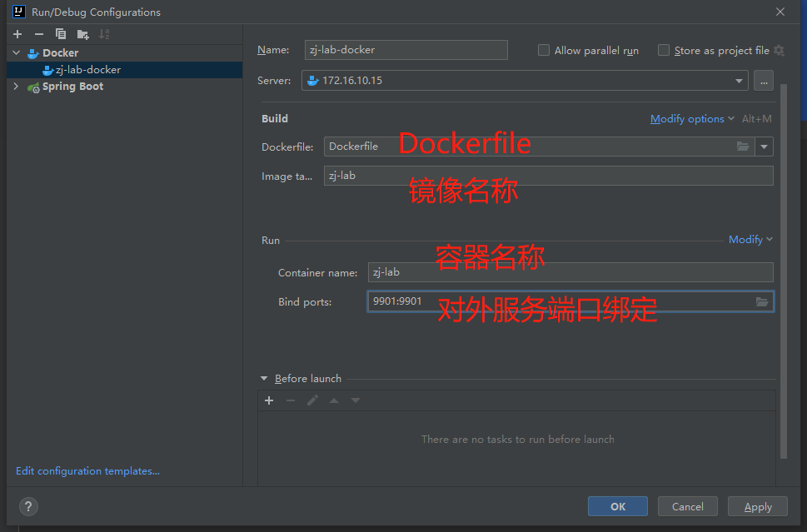Sort configurations alphabetically

[104, 34]
